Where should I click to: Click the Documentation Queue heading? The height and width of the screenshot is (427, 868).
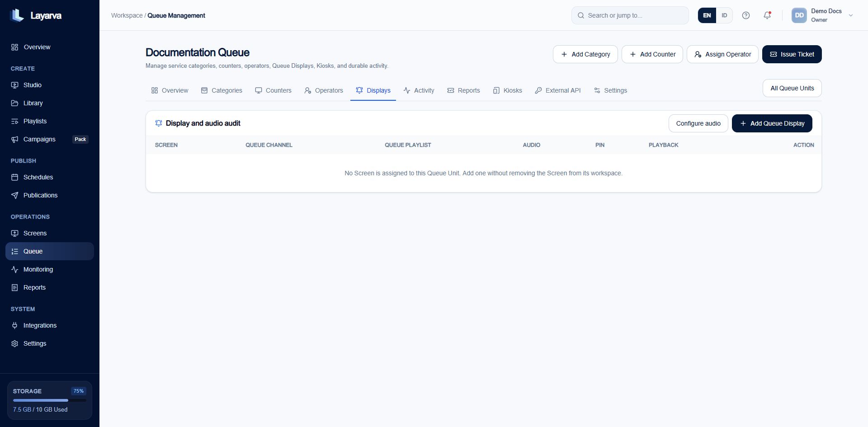(198, 52)
